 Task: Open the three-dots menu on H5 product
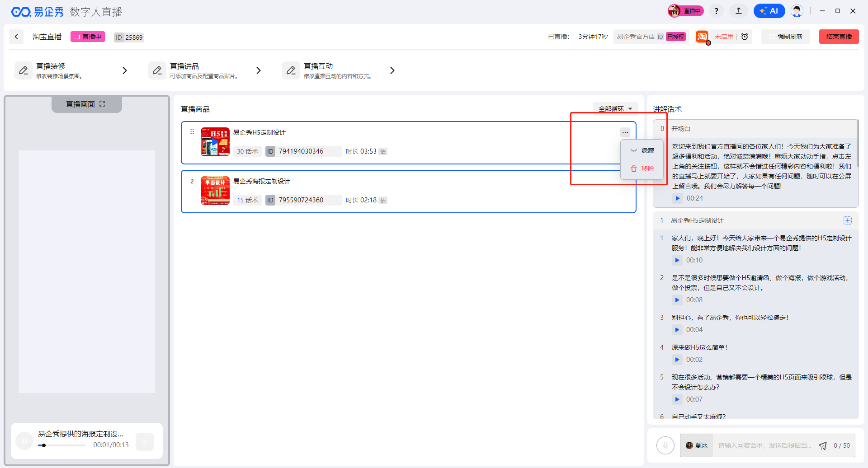click(625, 132)
